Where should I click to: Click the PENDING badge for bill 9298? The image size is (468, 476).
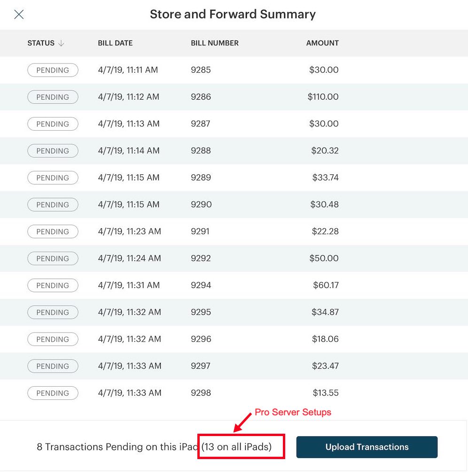point(53,393)
